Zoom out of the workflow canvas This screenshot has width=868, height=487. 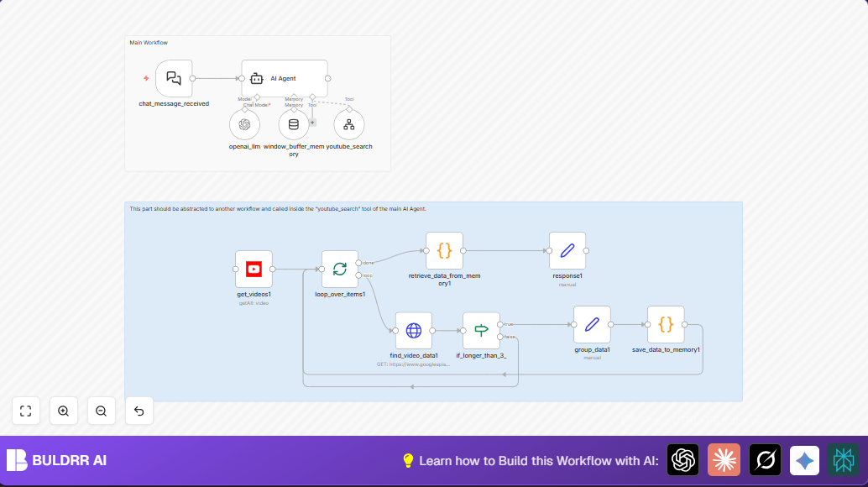point(102,411)
